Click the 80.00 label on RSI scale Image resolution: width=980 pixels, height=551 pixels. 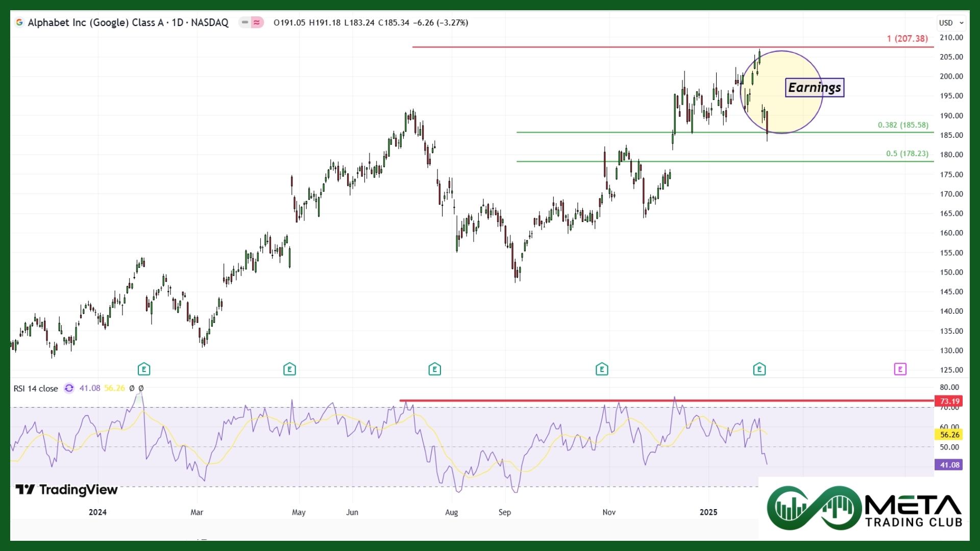tap(949, 387)
